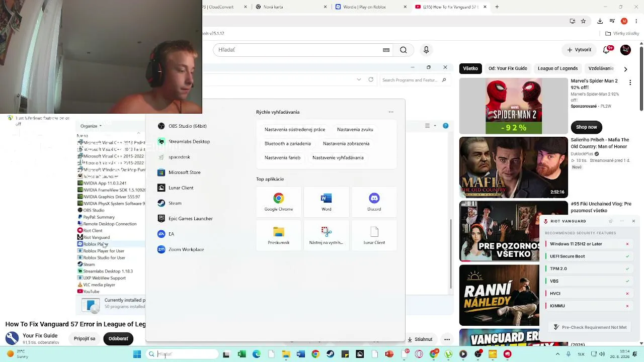644x362 pixels.
Task: Select the Od: Your Fix Guide chip
Action: (x=508, y=68)
